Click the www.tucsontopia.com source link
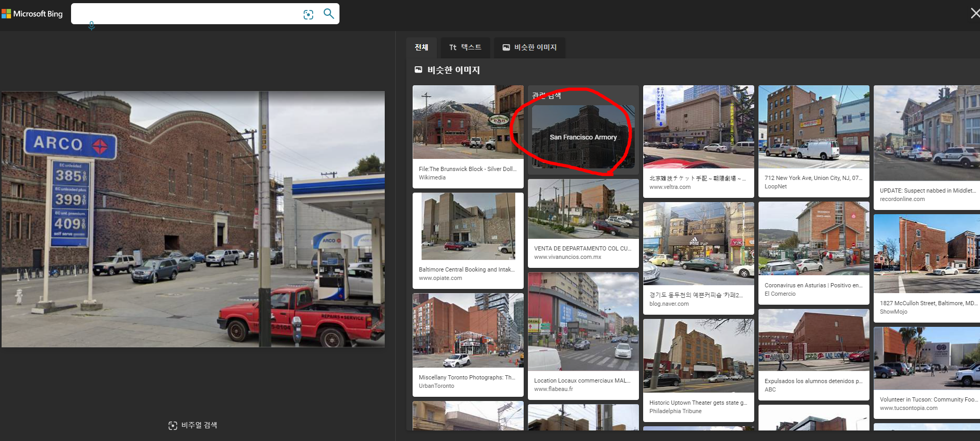980x441 pixels. click(x=908, y=408)
